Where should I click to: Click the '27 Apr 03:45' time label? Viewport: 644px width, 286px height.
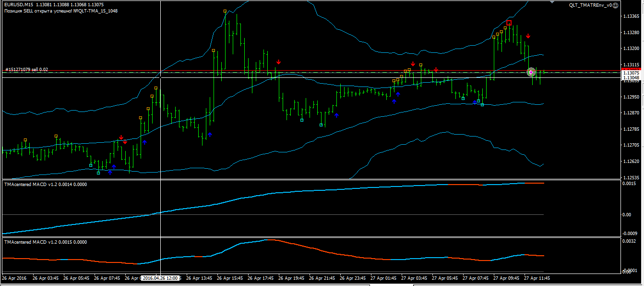point(414,278)
